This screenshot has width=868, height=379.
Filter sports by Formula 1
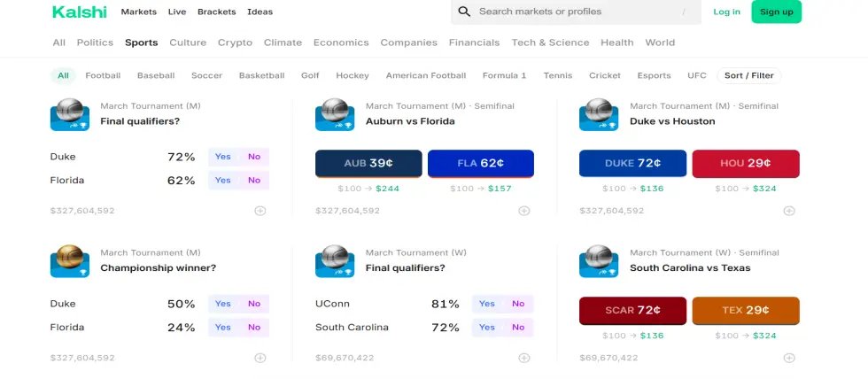504,76
